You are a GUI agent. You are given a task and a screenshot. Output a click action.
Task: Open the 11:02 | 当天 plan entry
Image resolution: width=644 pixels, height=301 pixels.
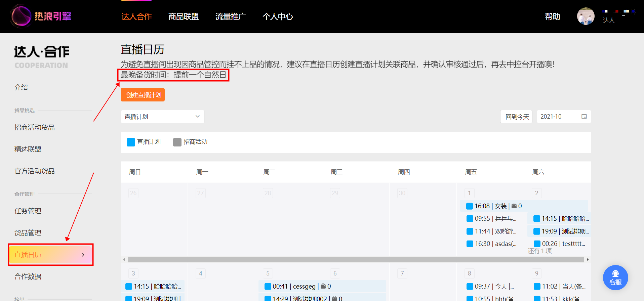point(559,286)
